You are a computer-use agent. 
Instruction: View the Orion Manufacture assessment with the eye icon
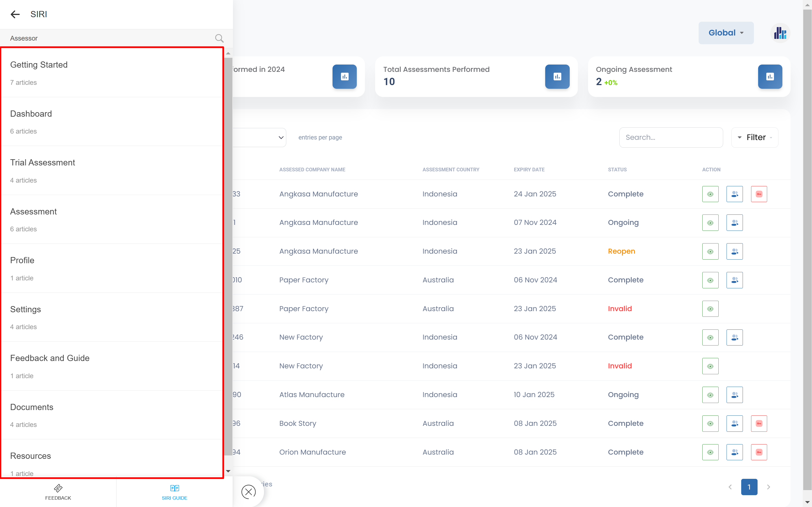(x=710, y=452)
